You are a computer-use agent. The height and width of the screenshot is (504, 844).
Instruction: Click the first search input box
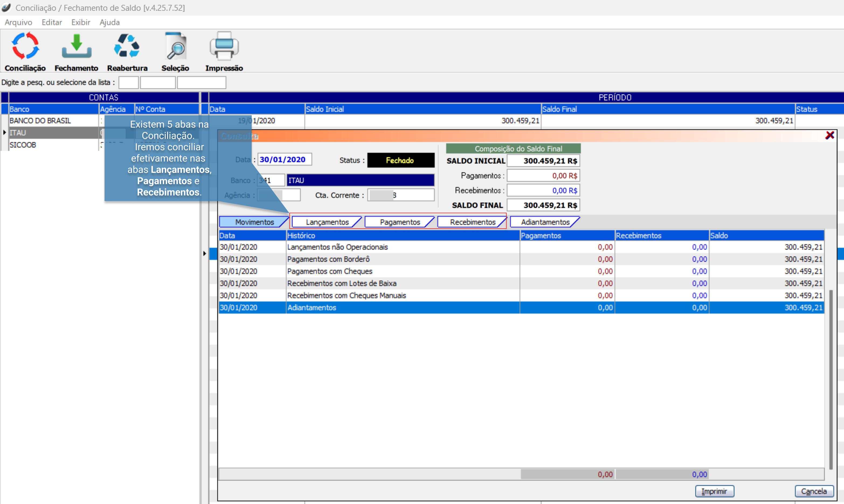point(129,83)
